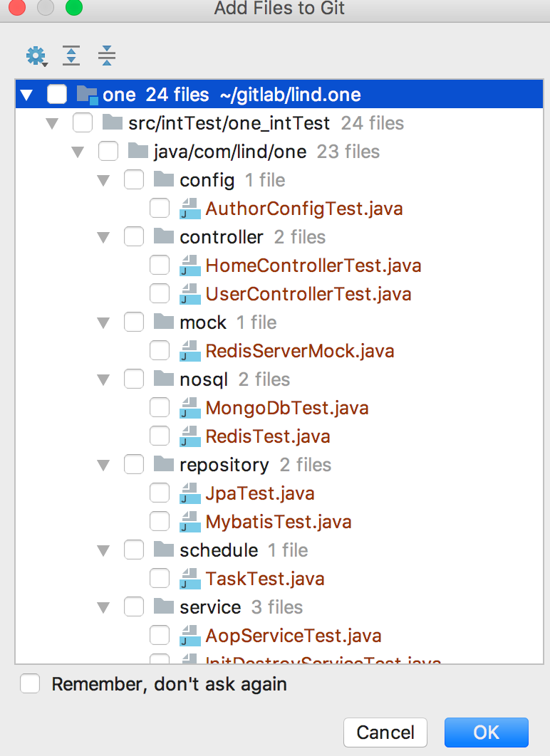Viewport: 550px width, 756px height.
Task: Click the one module folder icon
Action: (x=87, y=94)
